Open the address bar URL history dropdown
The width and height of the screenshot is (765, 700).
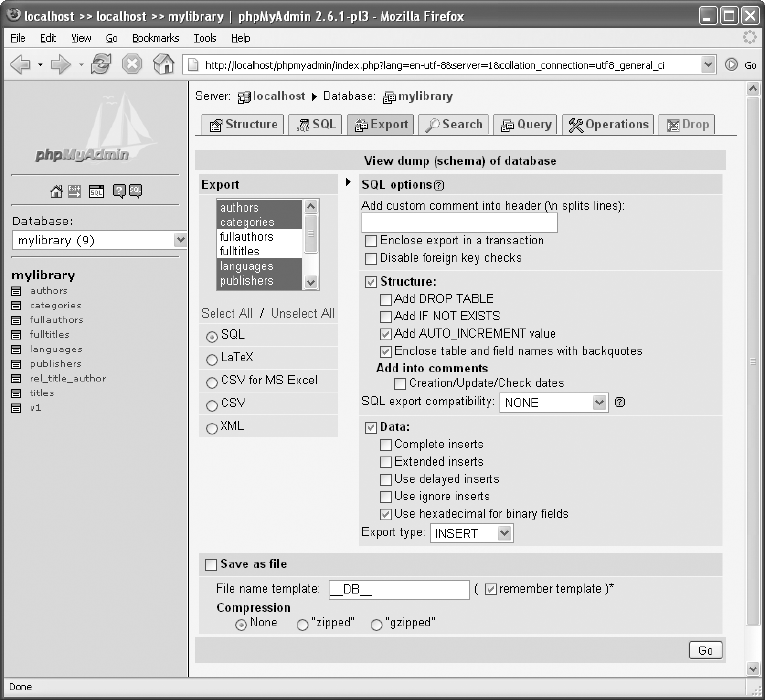click(708, 64)
